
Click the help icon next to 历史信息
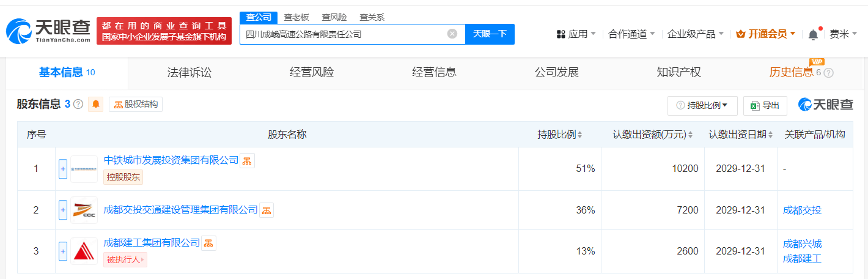coord(828,72)
